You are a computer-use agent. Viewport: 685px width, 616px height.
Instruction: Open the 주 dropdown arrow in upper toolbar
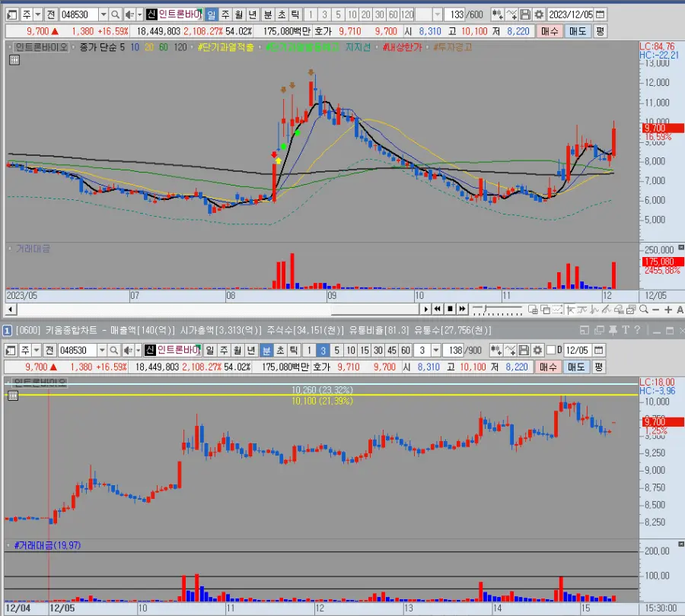tap(38, 15)
